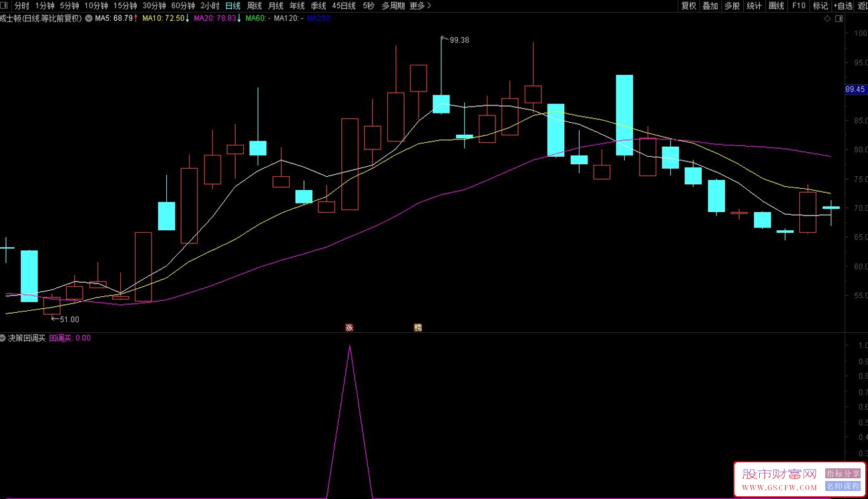Image resolution: width=868 pixels, height=499 pixels.
Task: Click the 89.45 price tag on axis
Action: (x=855, y=89)
